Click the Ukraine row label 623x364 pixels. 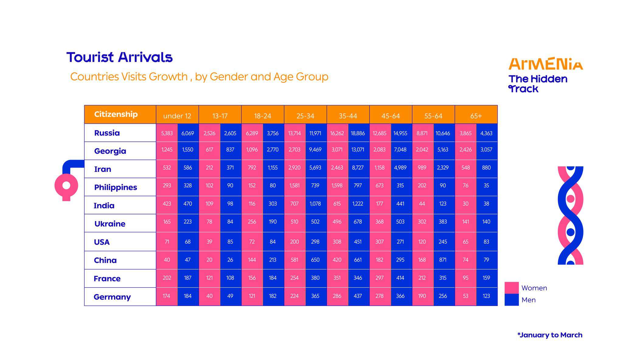110,224
